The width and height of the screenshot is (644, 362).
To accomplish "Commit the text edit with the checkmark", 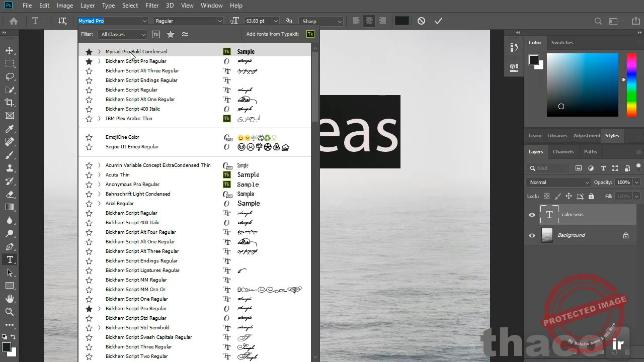I will [x=438, y=21].
